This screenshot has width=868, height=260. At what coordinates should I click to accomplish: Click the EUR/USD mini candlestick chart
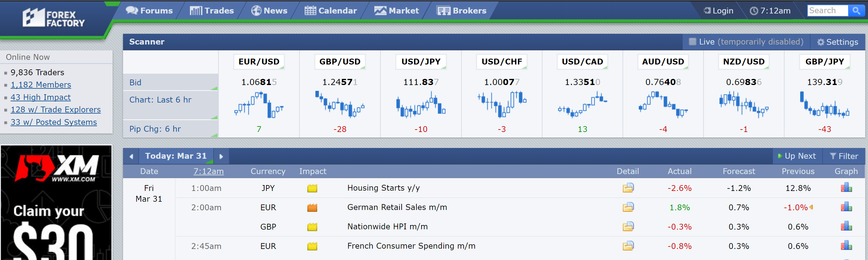click(259, 105)
